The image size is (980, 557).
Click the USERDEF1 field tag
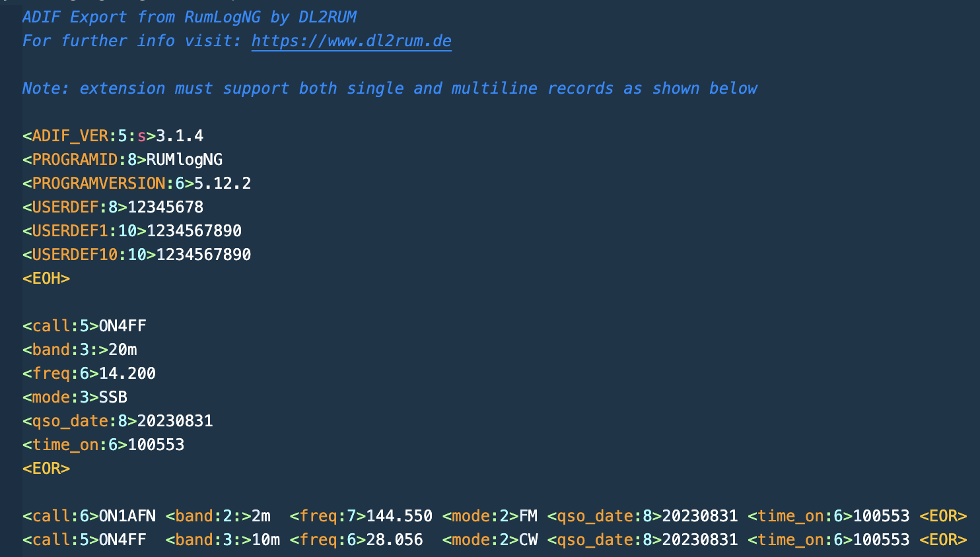(75, 231)
